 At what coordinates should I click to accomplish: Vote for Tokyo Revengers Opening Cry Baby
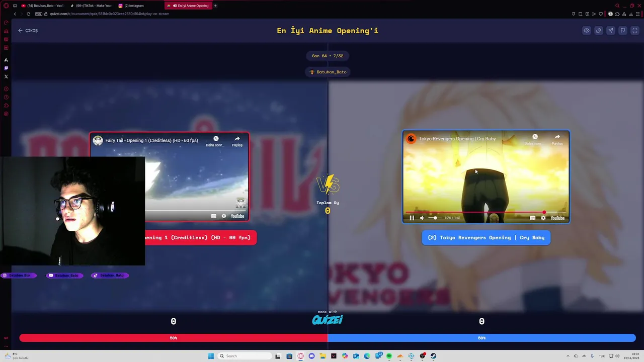[x=486, y=238]
